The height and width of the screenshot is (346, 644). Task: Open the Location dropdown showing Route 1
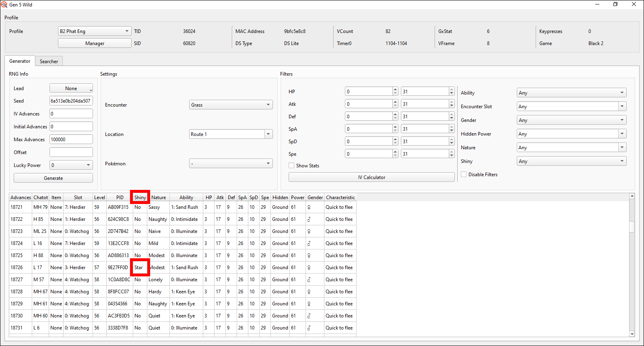231,134
